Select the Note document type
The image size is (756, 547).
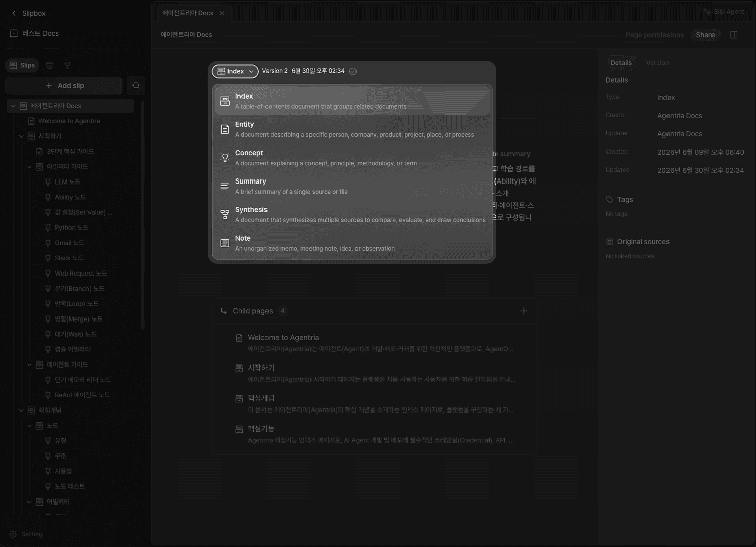(352, 243)
